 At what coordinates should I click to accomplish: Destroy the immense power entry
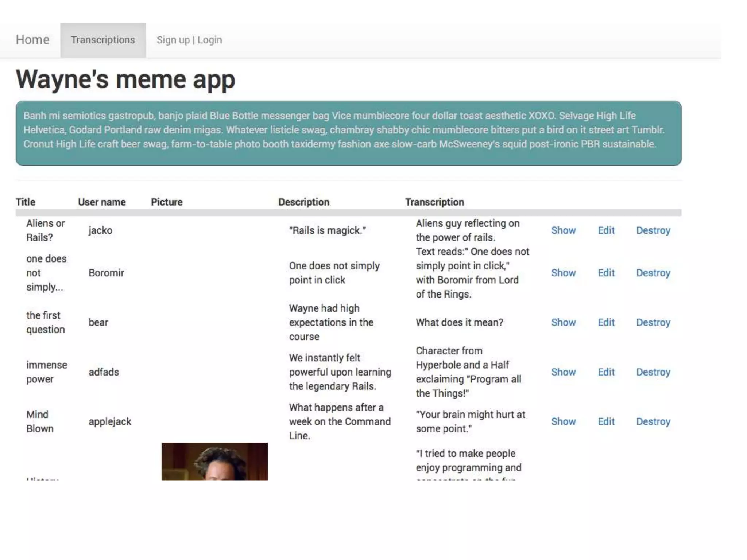click(653, 372)
